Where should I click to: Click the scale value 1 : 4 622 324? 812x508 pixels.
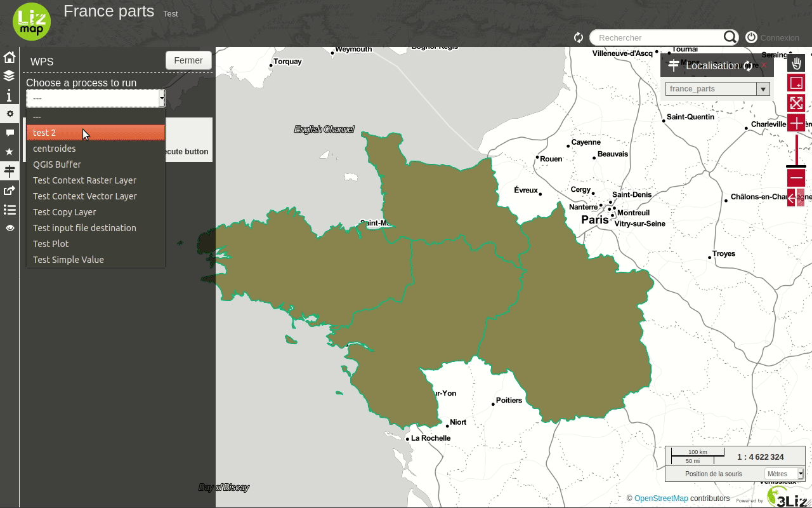click(x=761, y=457)
